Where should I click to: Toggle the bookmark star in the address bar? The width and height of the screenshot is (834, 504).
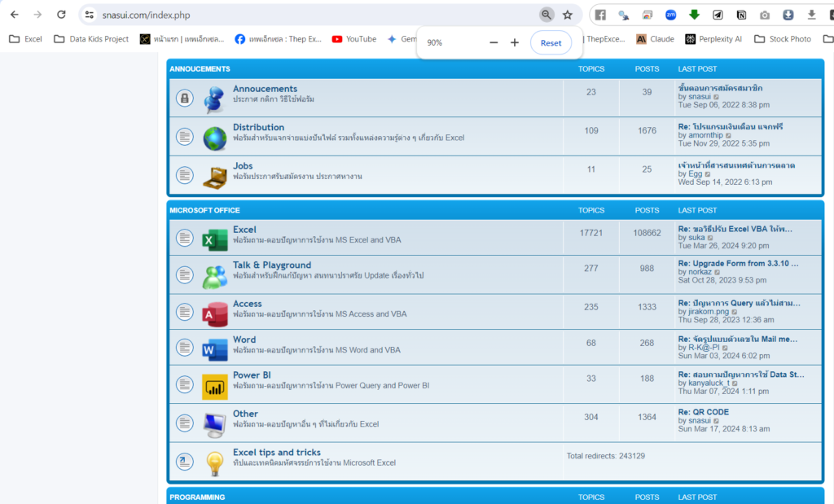click(x=568, y=14)
